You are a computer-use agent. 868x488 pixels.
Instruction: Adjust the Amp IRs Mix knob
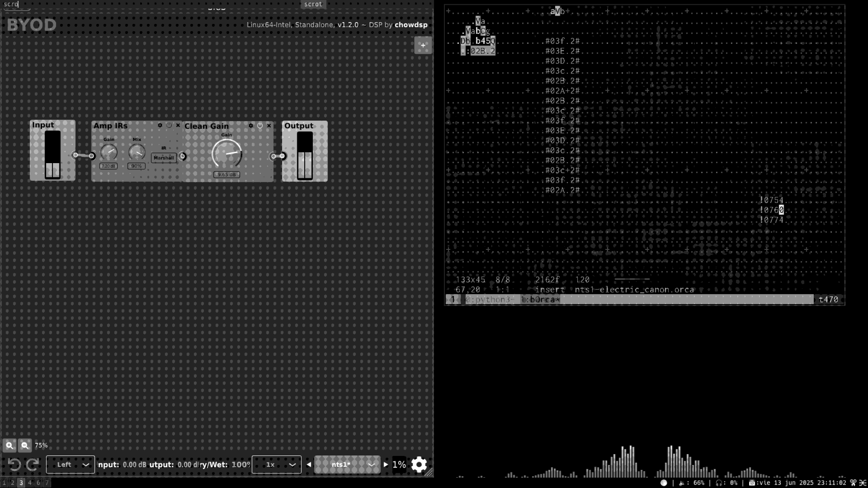pyautogui.click(x=137, y=152)
